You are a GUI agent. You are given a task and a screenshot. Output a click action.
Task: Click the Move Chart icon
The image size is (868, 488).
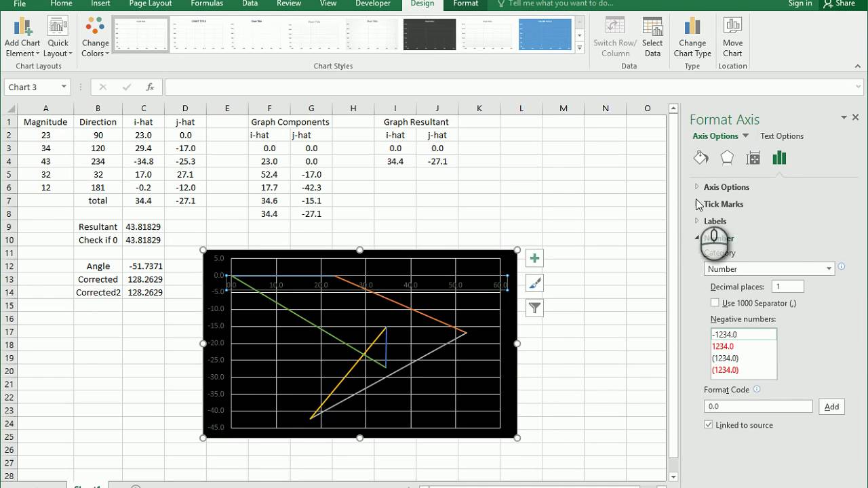[732, 28]
